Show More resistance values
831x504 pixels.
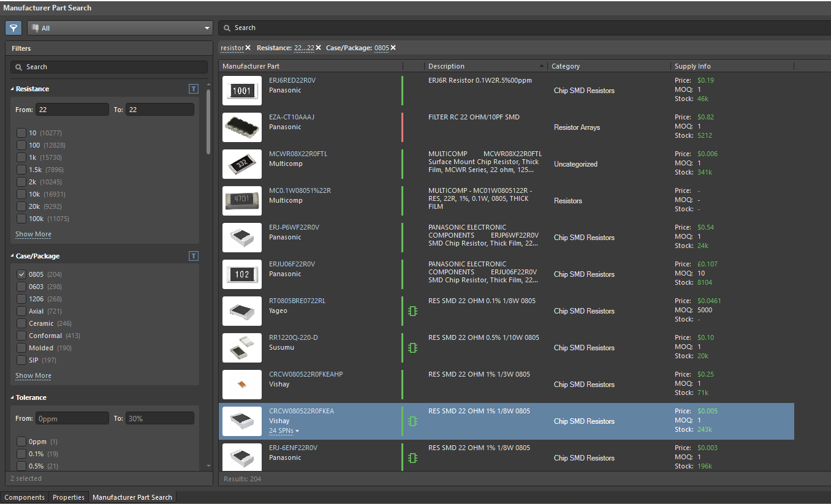pyautogui.click(x=33, y=235)
